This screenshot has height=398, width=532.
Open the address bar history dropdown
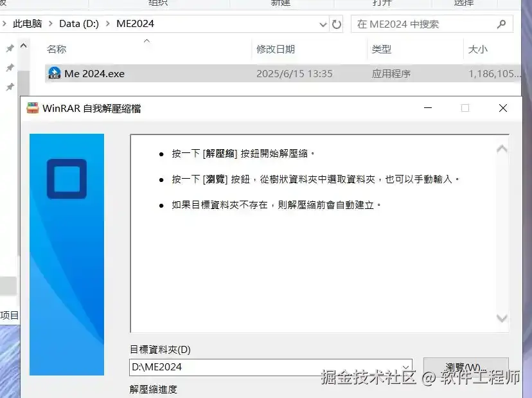[323, 24]
